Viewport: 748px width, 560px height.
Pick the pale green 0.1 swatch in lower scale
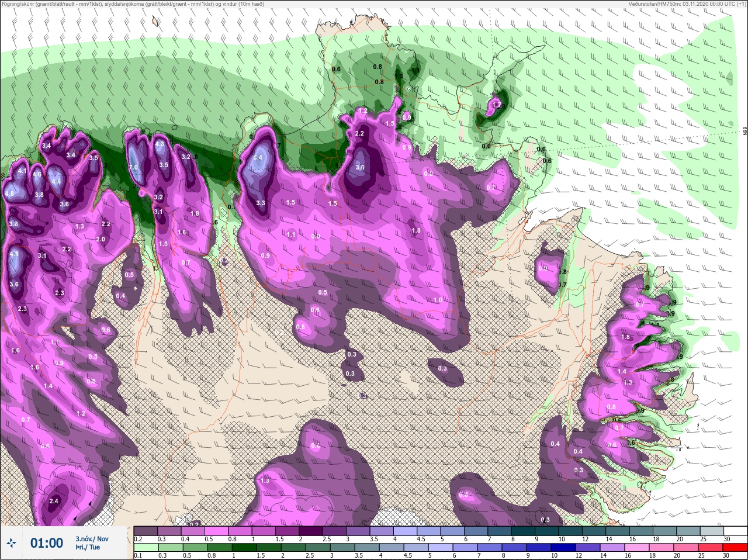point(146,548)
